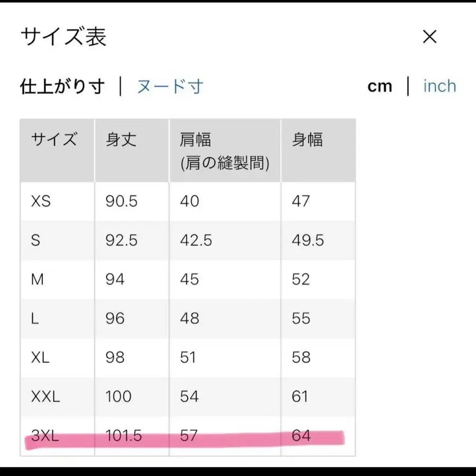Select the S size row
This screenshot has width=476, height=476.
pos(35,241)
